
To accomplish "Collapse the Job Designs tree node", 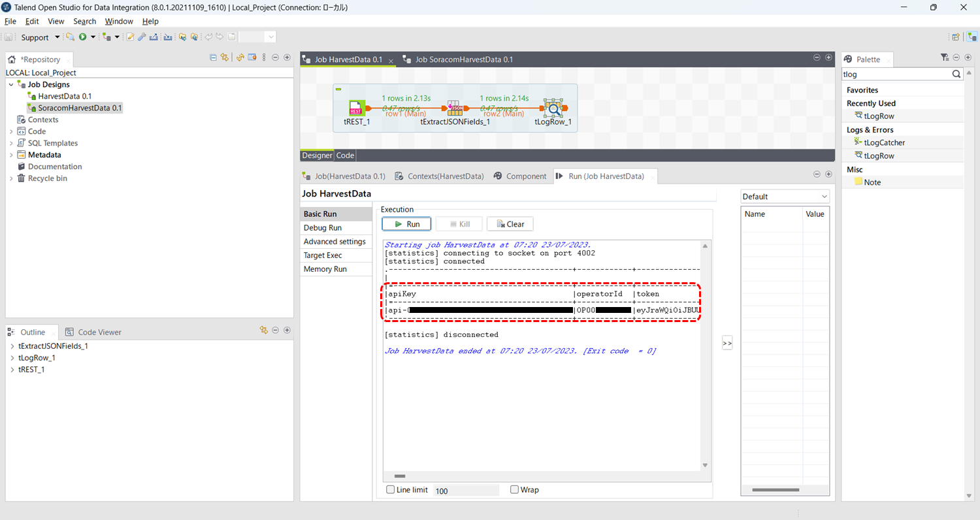I will [11, 84].
